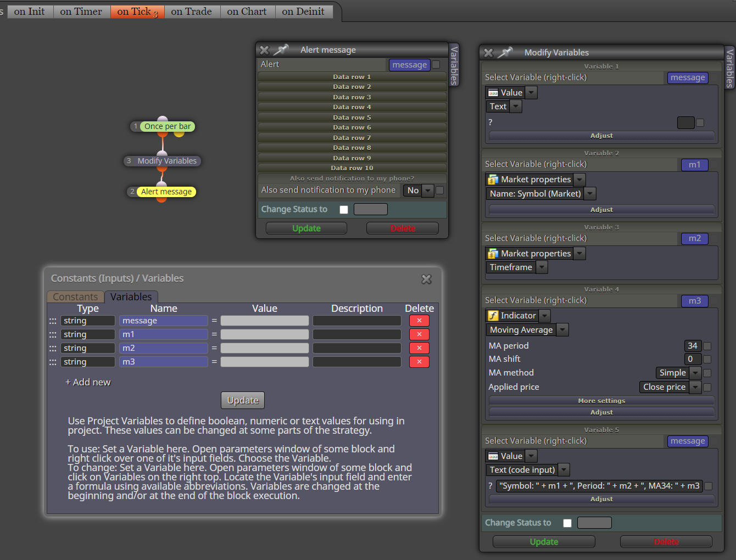Click the drag handle of m2 row
Image resolution: width=736 pixels, height=560 pixels.
(x=53, y=348)
